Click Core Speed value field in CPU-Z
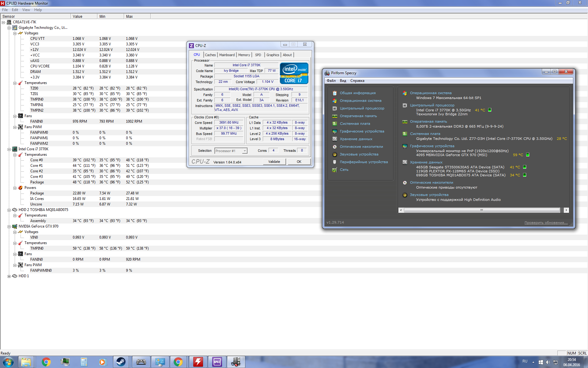 [x=229, y=122]
